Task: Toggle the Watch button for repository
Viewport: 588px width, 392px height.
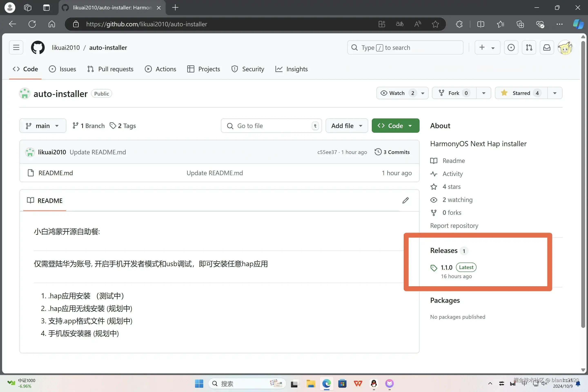Action: (x=397, y=93)
